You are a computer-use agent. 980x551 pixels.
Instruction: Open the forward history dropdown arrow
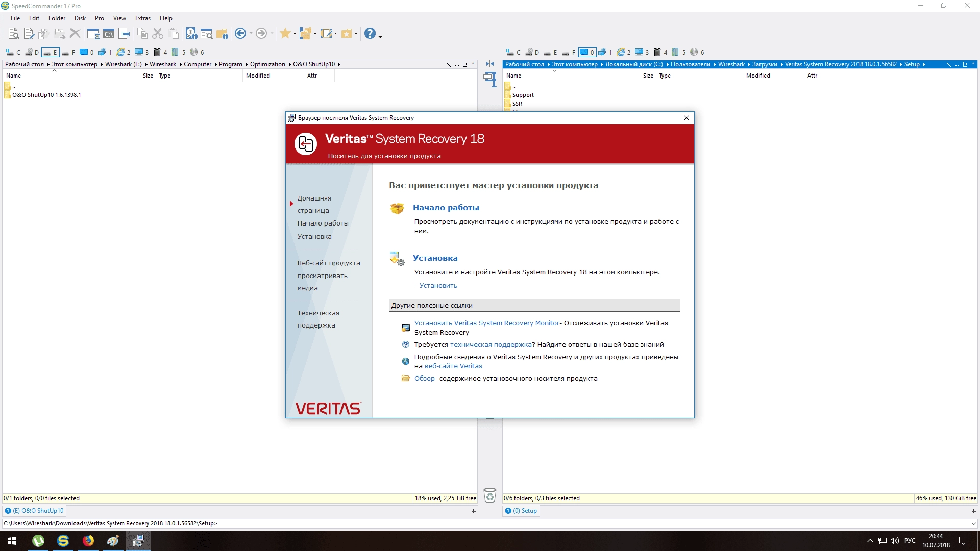coord(272,34)
